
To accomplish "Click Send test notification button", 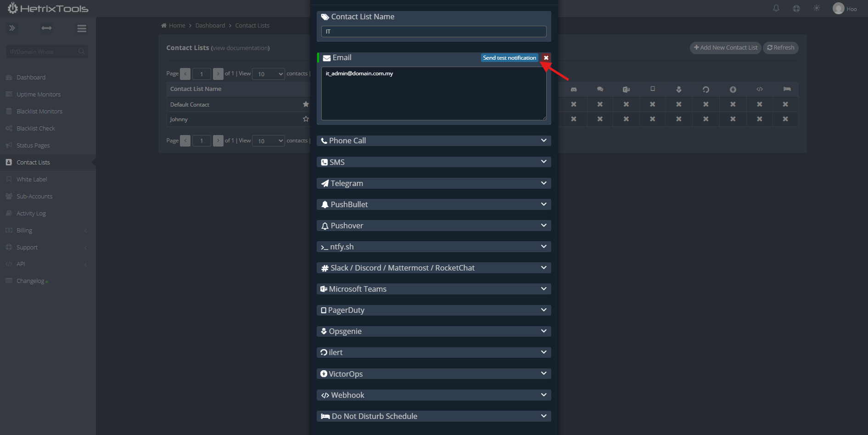I will (x=509, y=58).
